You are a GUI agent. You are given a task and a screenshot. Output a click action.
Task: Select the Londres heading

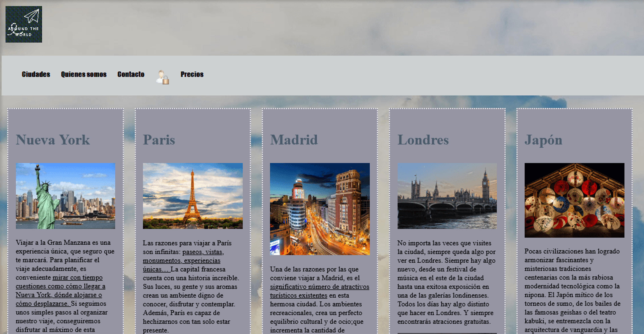(x=423, y=140)
